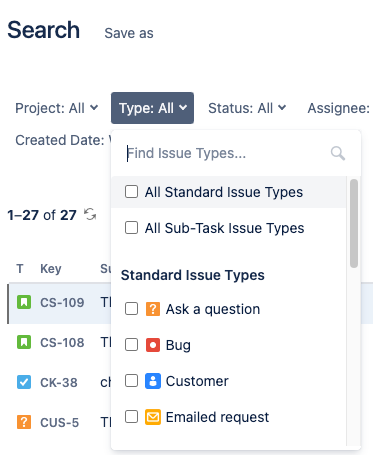Click the blue task icon for CK-38
The height and width of the screenshot is (455, 373).
[24, 382]
